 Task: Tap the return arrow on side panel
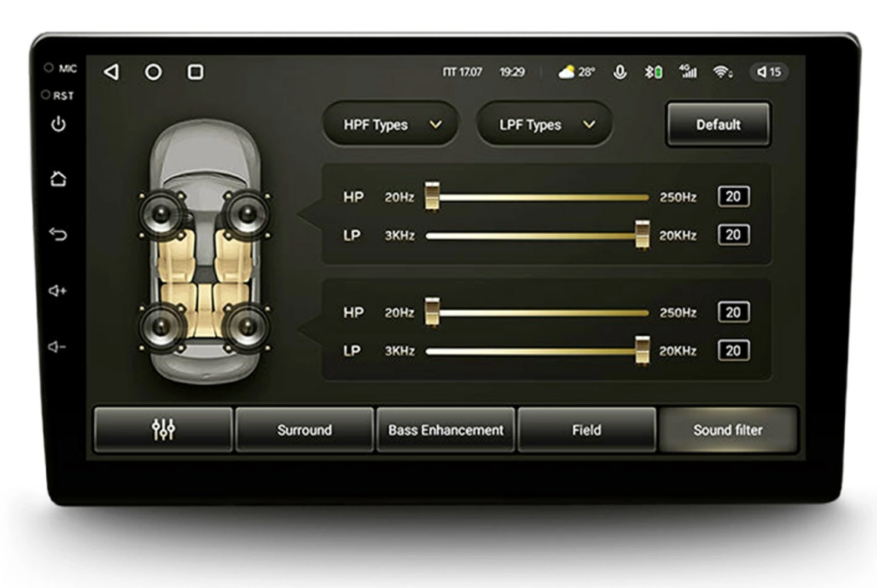pyautogui.click(x=58, y=234)
